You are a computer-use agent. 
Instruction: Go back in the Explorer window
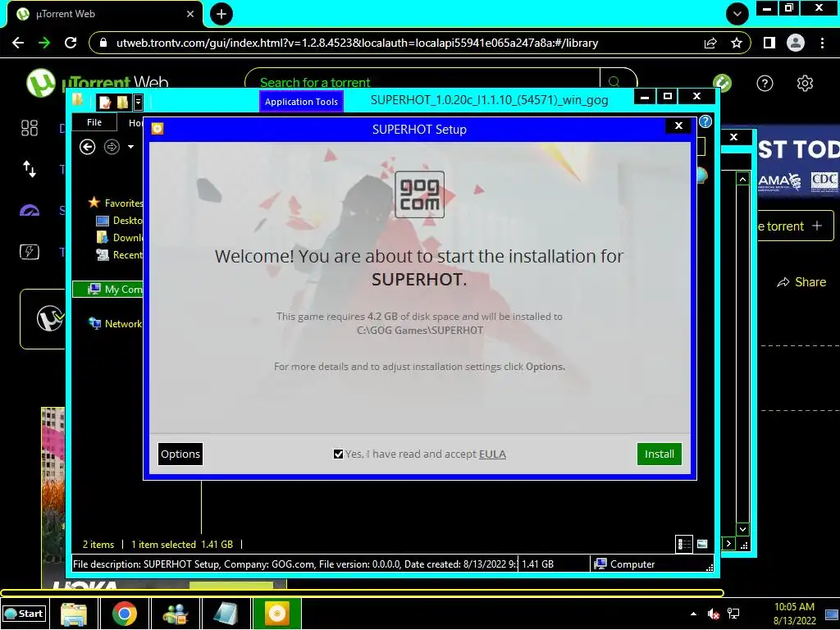[87, 147]
